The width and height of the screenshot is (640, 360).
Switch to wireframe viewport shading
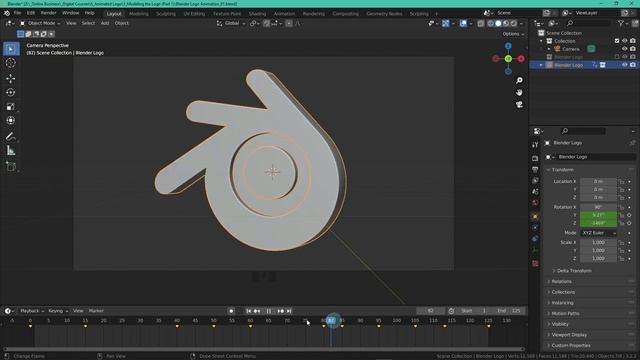491,24
